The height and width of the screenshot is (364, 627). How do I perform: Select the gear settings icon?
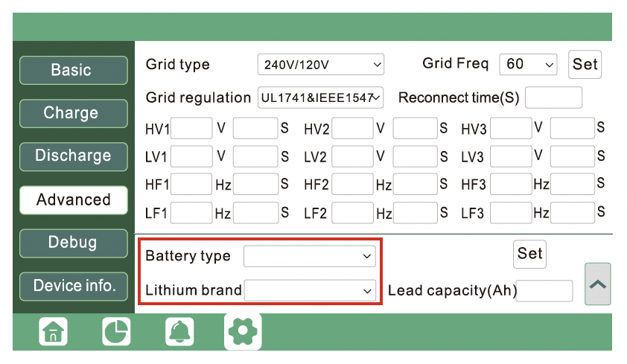[243, 331]
